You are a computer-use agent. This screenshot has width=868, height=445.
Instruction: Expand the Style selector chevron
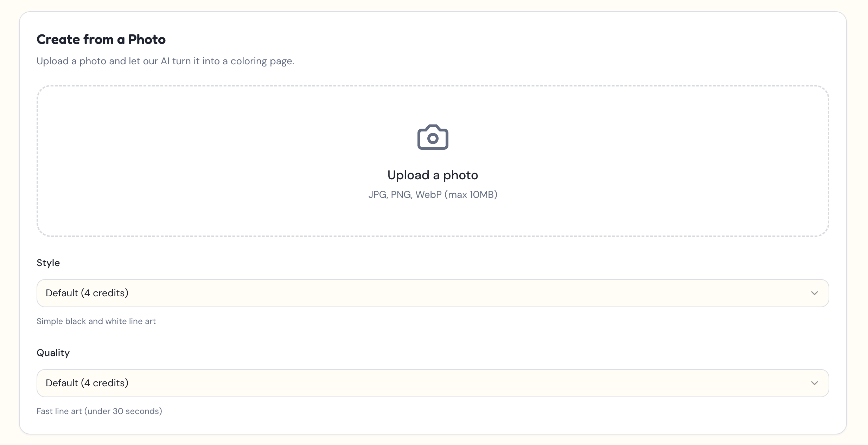[x=815, y=293]
